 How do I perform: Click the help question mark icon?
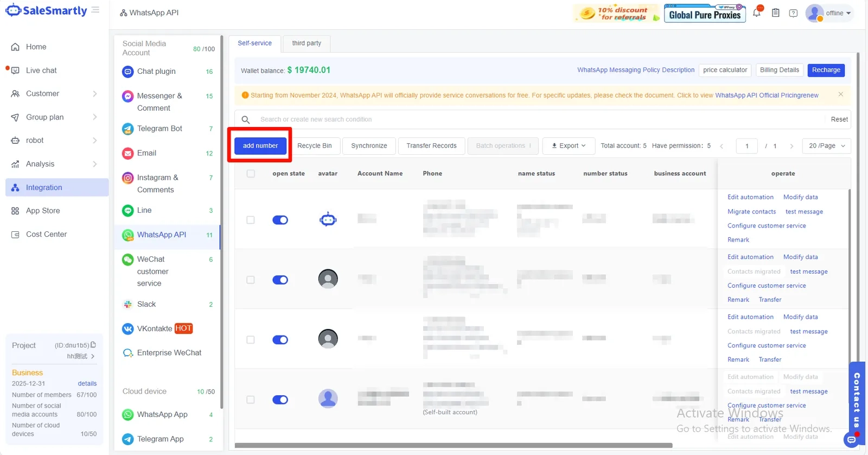pos(793,13)
